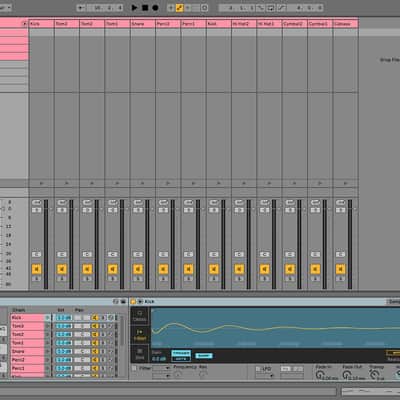Switch Simpler to Classic mode
400x400 pixels.
pos(140,316)
